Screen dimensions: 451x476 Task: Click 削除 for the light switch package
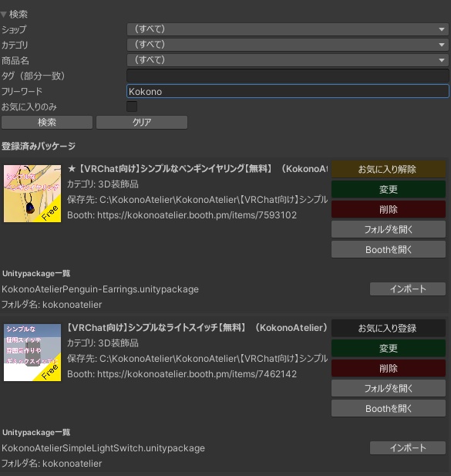tap(389, 368)
